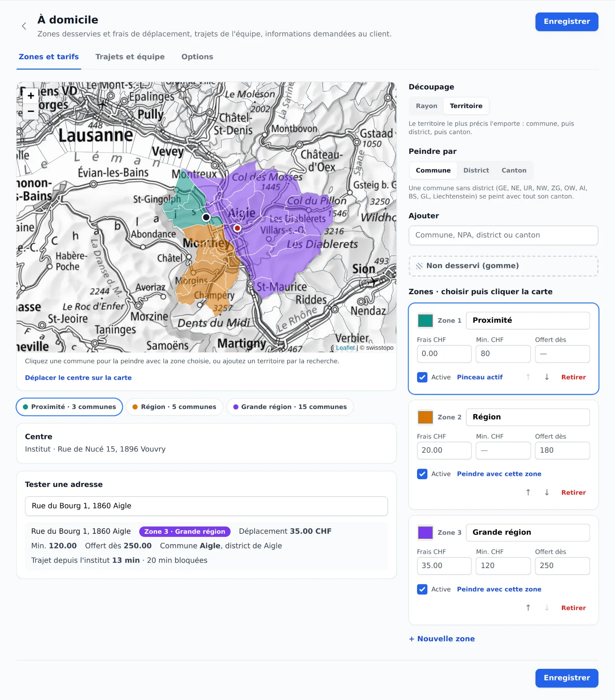Screen dimensions: 615x700
Task: Paint by Canton
Action: (514, 170)
